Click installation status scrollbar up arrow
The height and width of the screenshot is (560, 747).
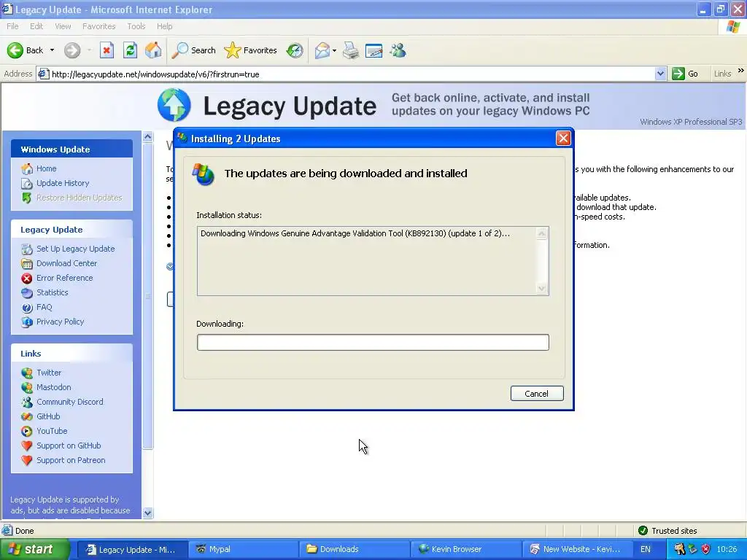[542, 233]
